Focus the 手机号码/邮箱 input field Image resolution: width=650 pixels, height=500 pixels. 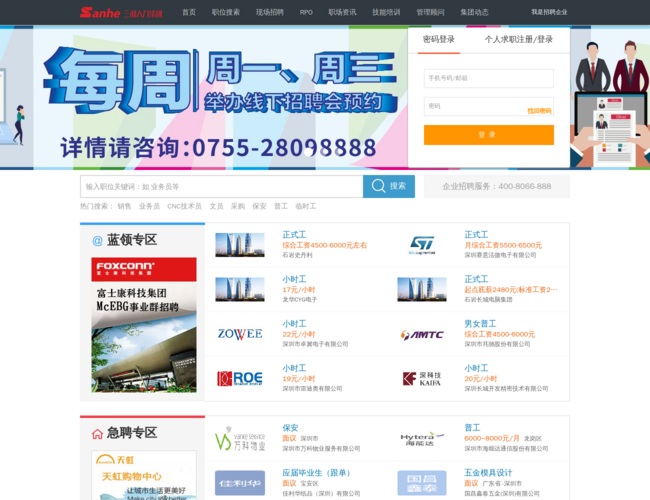tap(489, 78)
